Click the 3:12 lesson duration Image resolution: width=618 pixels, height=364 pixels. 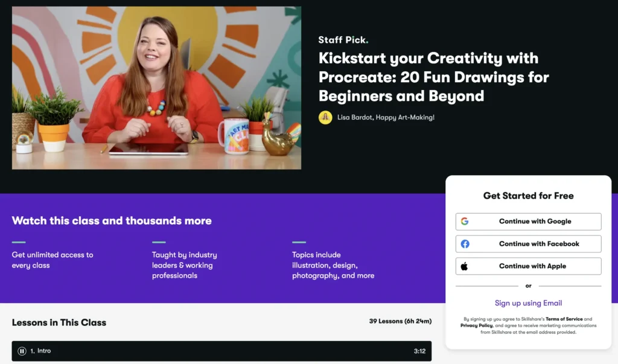(419, 351)
